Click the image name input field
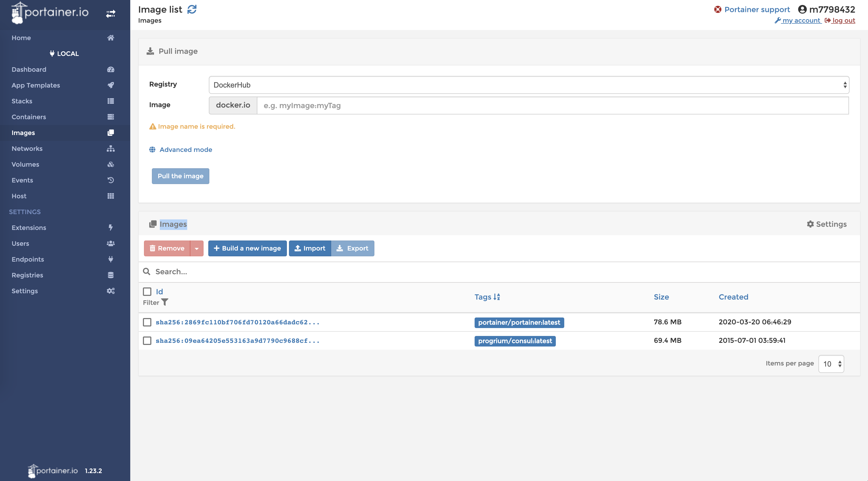This screenshot has height=481, width=868. pos(553,105)
